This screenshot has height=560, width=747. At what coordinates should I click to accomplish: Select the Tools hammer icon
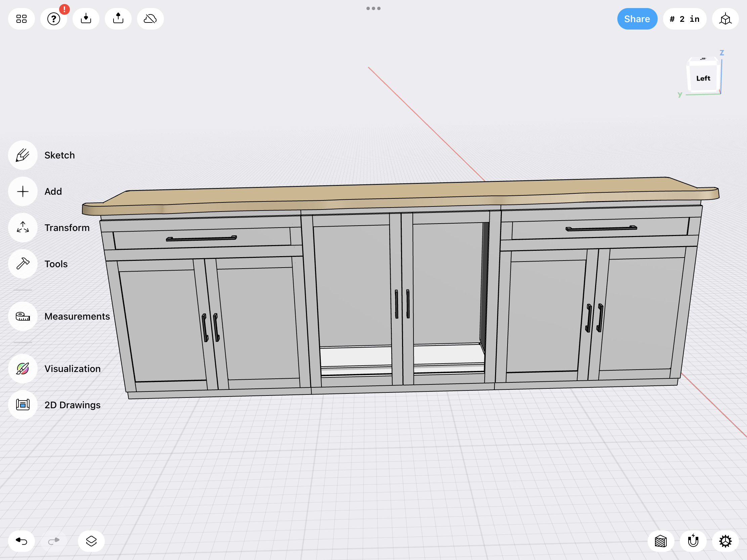pyautogui.click(x=23, y=264)
